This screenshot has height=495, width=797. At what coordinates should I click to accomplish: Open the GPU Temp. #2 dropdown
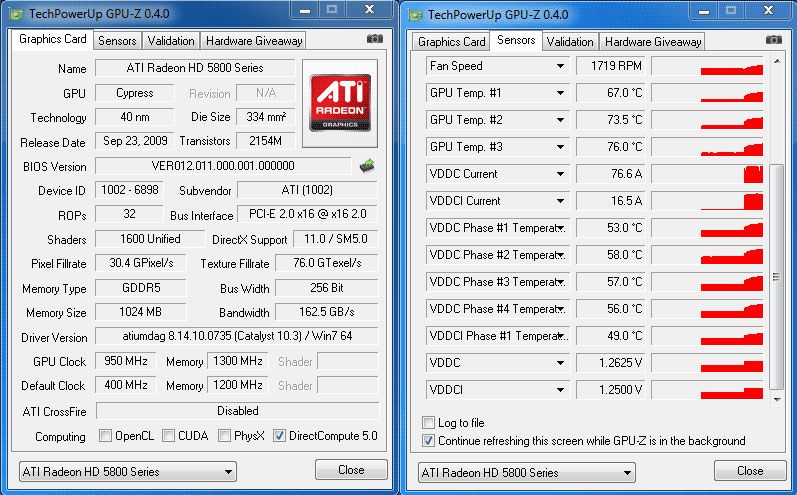tap(560, 120)
